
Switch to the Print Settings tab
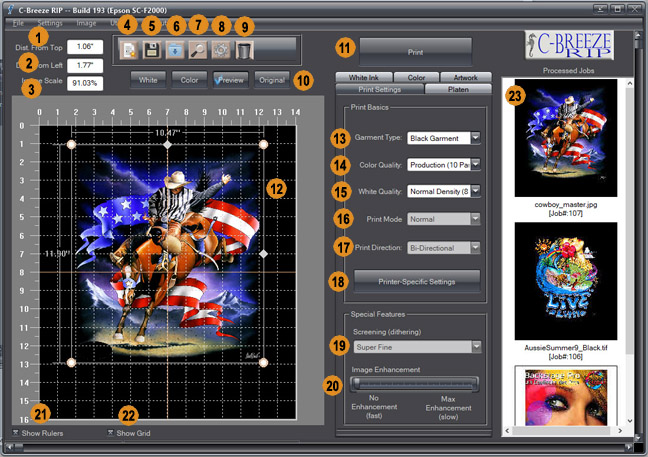pos(379,89)
